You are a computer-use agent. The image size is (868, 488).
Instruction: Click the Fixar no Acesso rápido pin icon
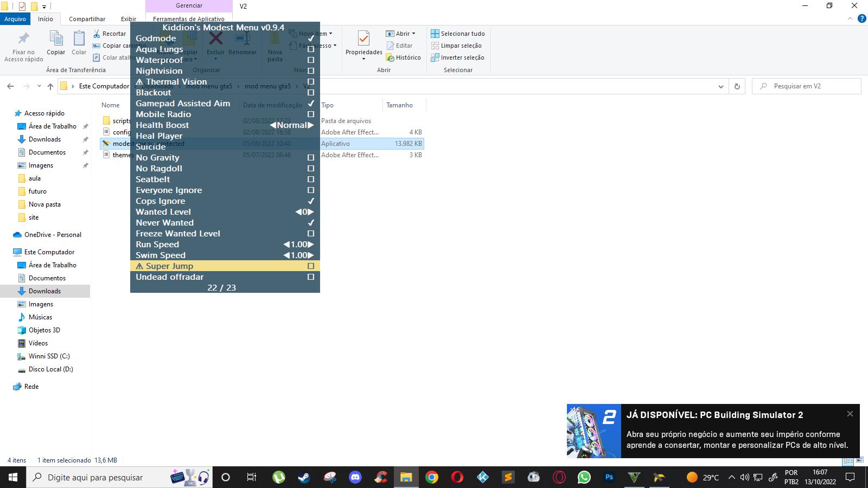point(23,39)
